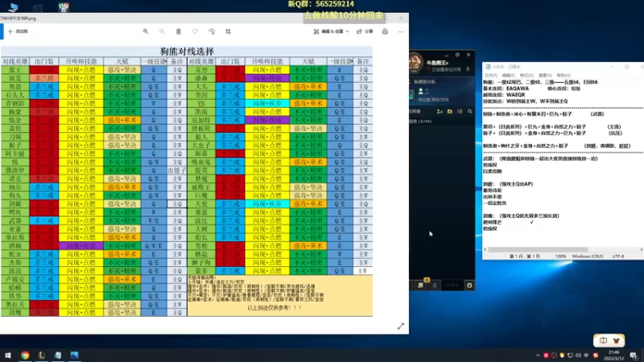Click Notepad scrollbar left arrow

click(x=485, y=249)
